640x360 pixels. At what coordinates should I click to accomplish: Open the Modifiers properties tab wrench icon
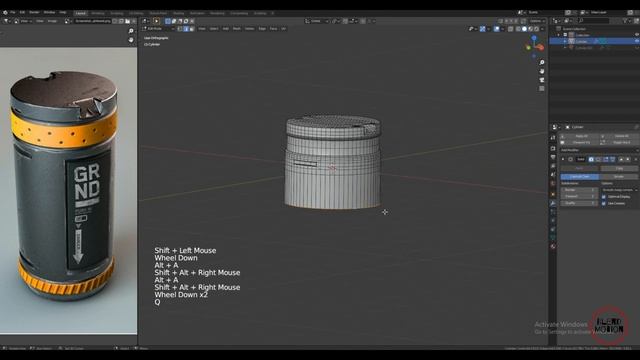click(553, 203)
